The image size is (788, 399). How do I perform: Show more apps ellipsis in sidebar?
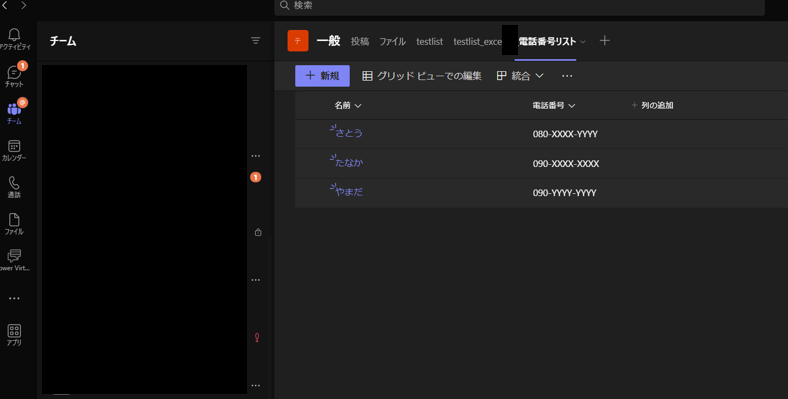tap(14, 298)
